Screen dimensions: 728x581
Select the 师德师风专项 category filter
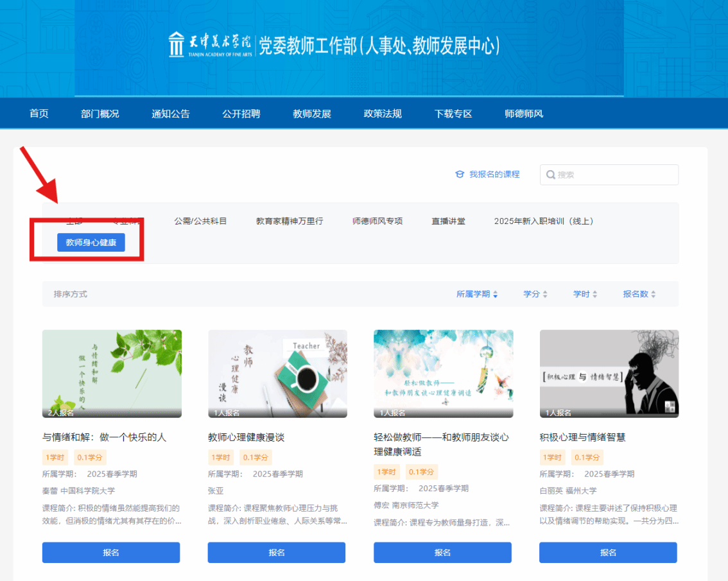(377, 221)
